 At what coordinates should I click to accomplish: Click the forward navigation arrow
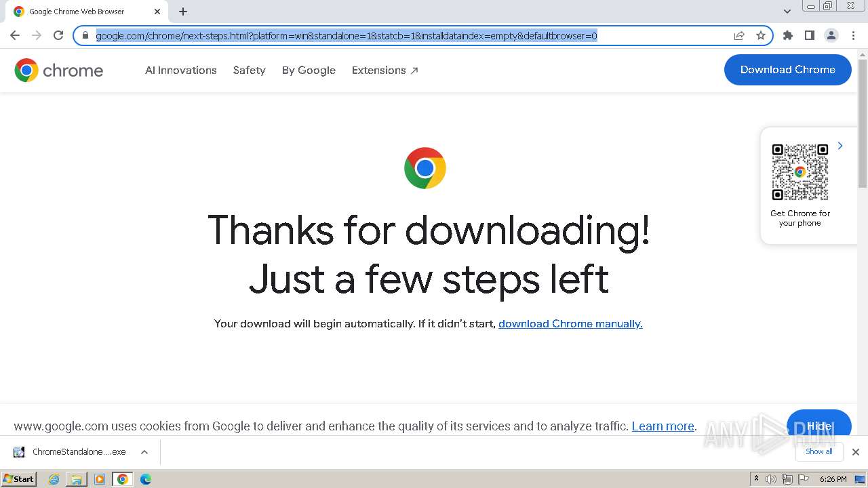point(37,35)
